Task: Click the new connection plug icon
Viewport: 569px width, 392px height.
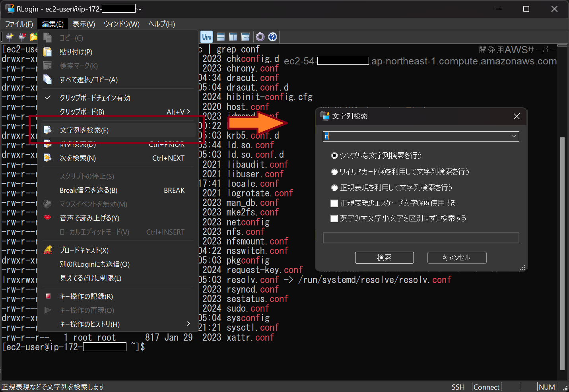Action: (x=10, y=37)
